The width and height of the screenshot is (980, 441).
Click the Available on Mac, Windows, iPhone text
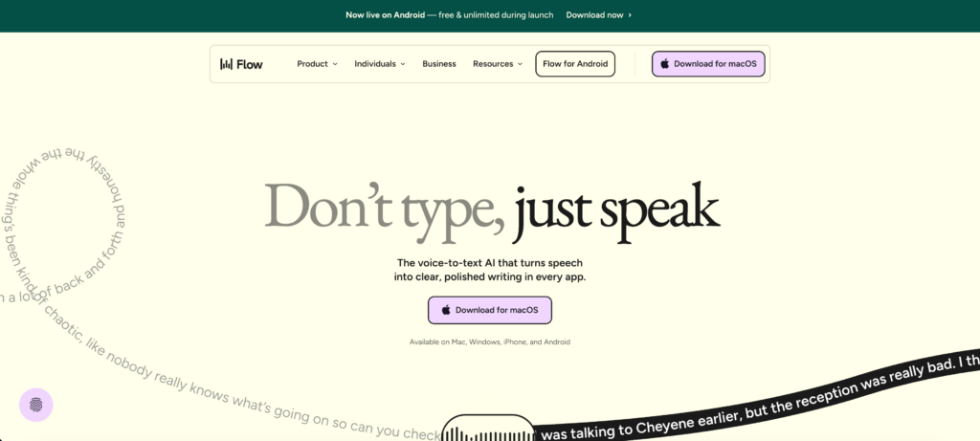(x=490, y=342)
